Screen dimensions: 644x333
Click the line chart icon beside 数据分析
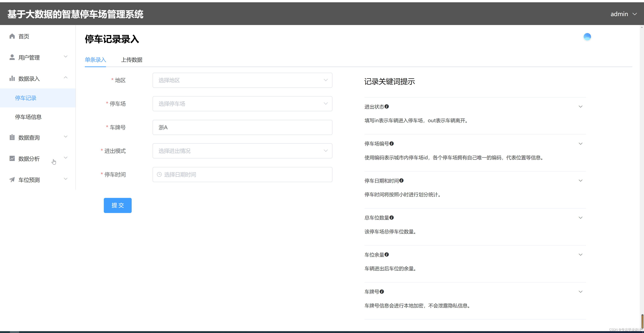12,158
